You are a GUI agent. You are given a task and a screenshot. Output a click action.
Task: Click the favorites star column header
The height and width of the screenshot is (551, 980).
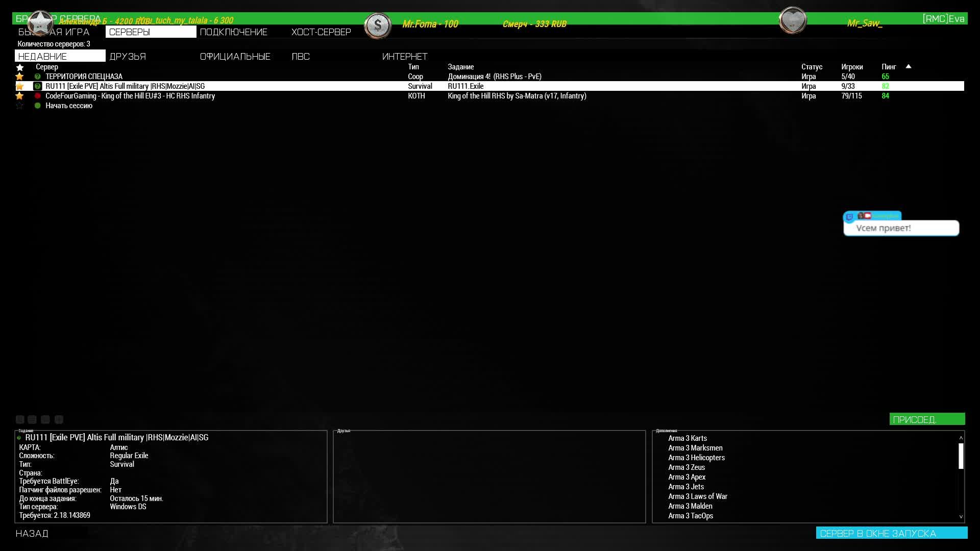tap(20, 67)
